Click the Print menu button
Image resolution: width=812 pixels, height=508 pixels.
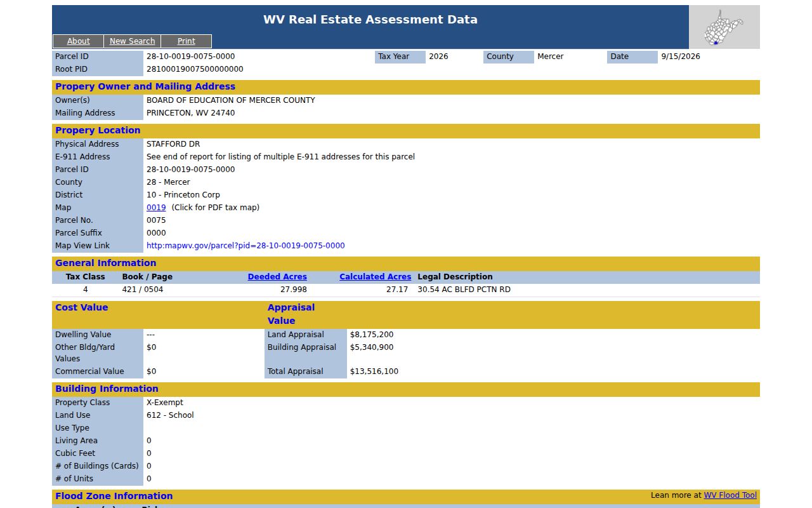[186, 41]
